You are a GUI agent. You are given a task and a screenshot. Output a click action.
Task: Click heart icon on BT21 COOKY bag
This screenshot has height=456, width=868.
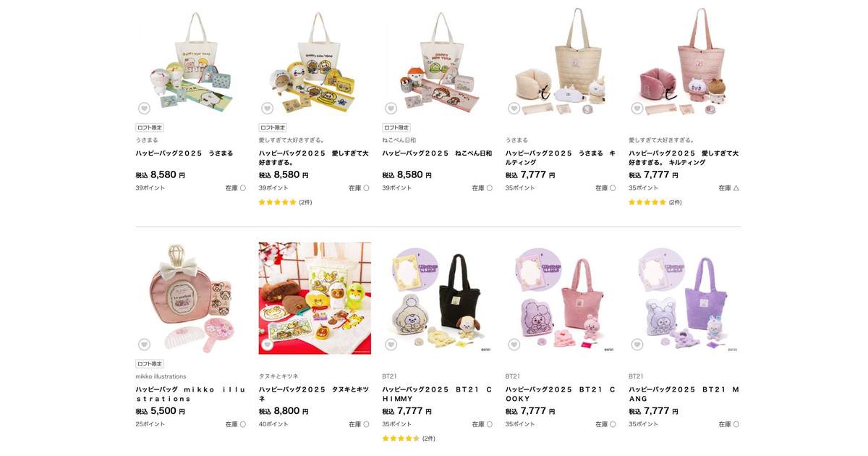pyautogui.click(x=514, y=345)
